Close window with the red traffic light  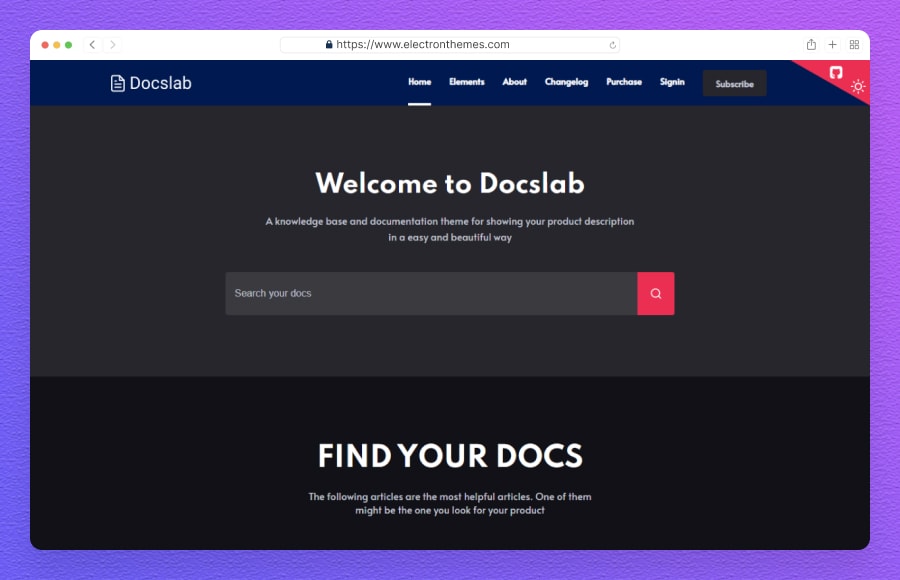click(45, 45)
